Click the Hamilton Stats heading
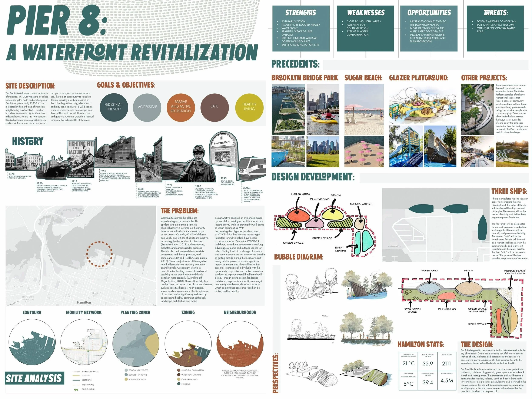532x399 pixels. click(421, 344)
